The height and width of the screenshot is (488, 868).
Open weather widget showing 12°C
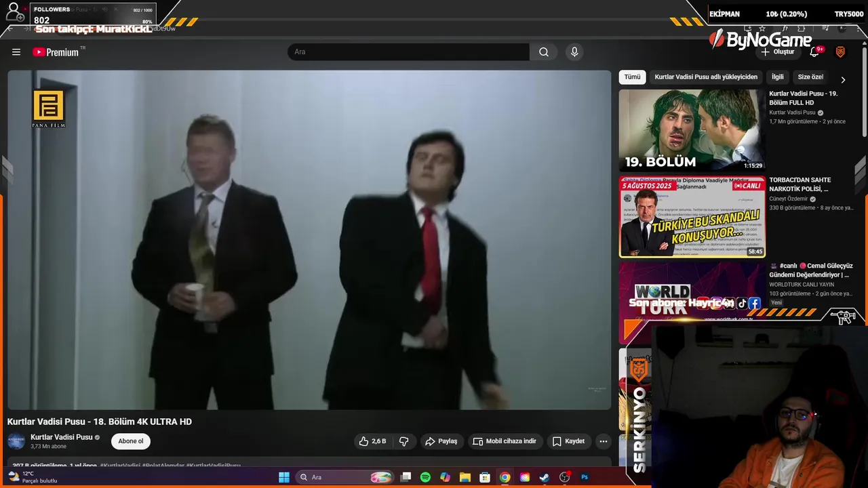(x=33, y=477)
